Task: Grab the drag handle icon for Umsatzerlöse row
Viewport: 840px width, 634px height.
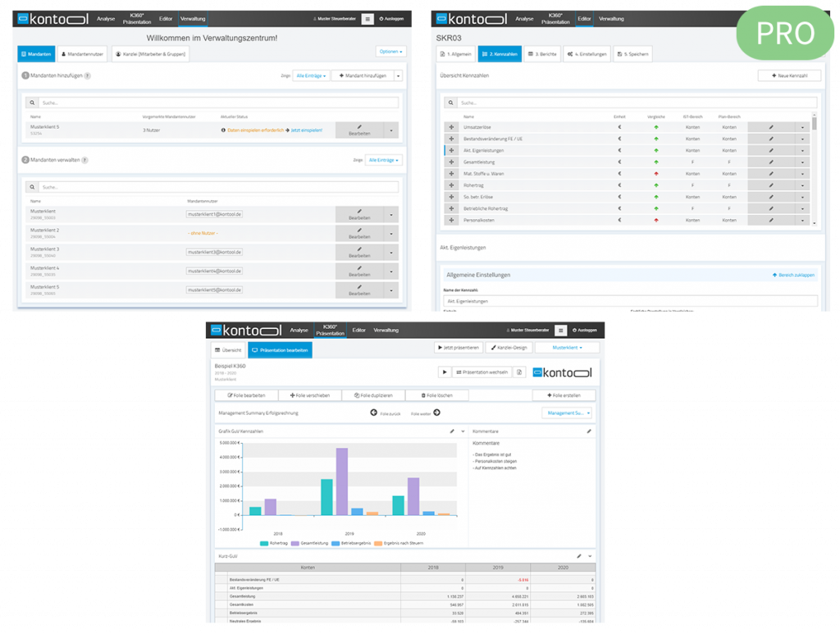Action: click(450, 127)
